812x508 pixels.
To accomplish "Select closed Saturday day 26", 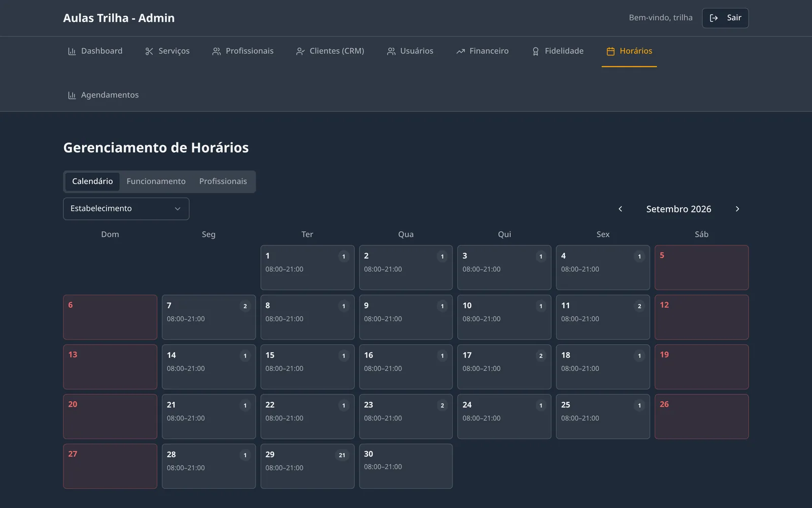I will [x=701, y=417].
